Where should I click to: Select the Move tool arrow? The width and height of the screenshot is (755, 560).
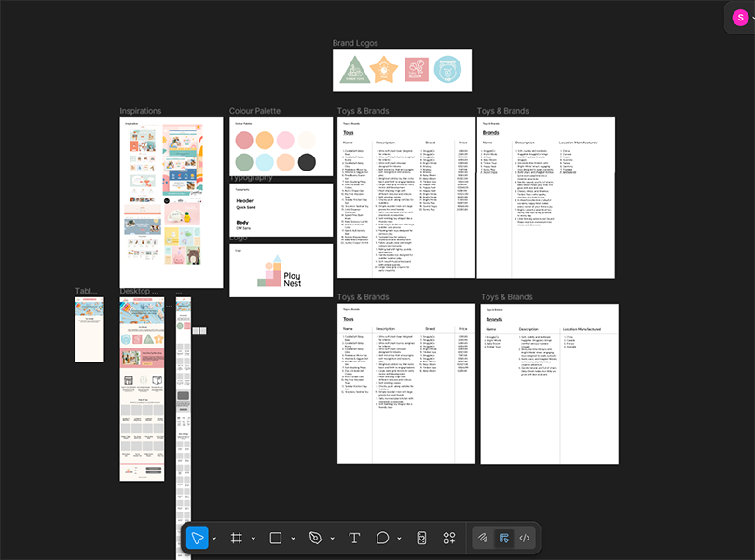[x=197, y=538]
